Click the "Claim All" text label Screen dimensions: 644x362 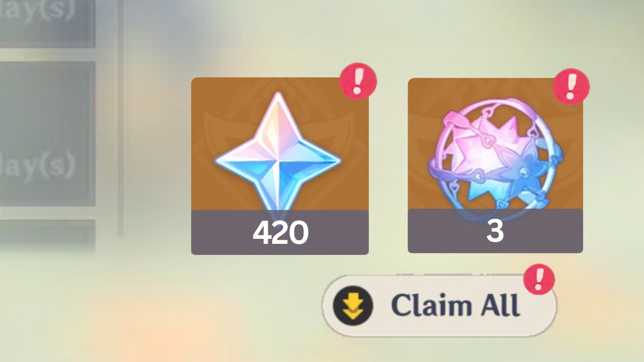pyautogui.click(x=455, y=305)
